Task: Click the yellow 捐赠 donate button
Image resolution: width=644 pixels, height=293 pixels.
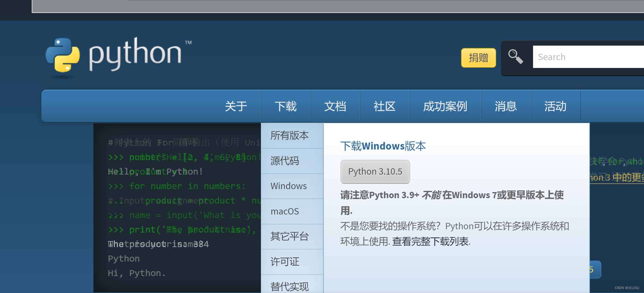Action: 478,58
